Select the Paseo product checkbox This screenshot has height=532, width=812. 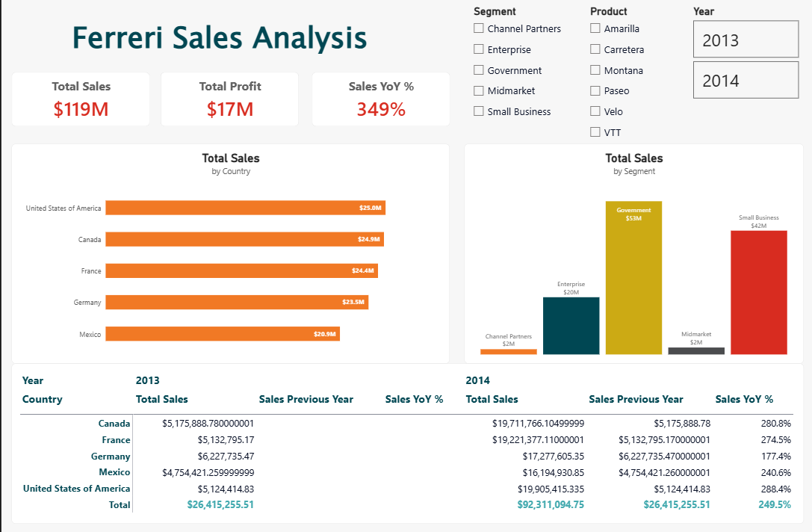595,90
